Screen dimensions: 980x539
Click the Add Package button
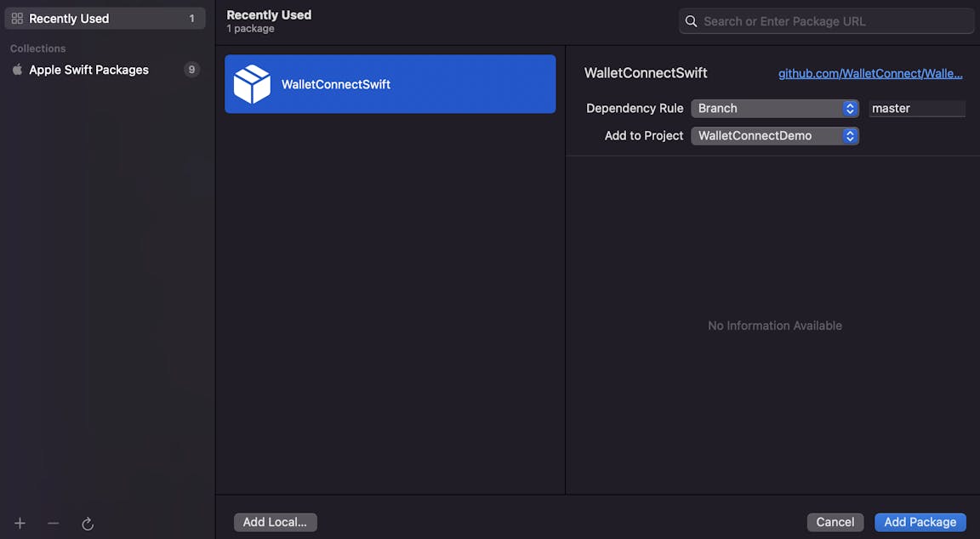pyautogui.click(x=920, y=522)
